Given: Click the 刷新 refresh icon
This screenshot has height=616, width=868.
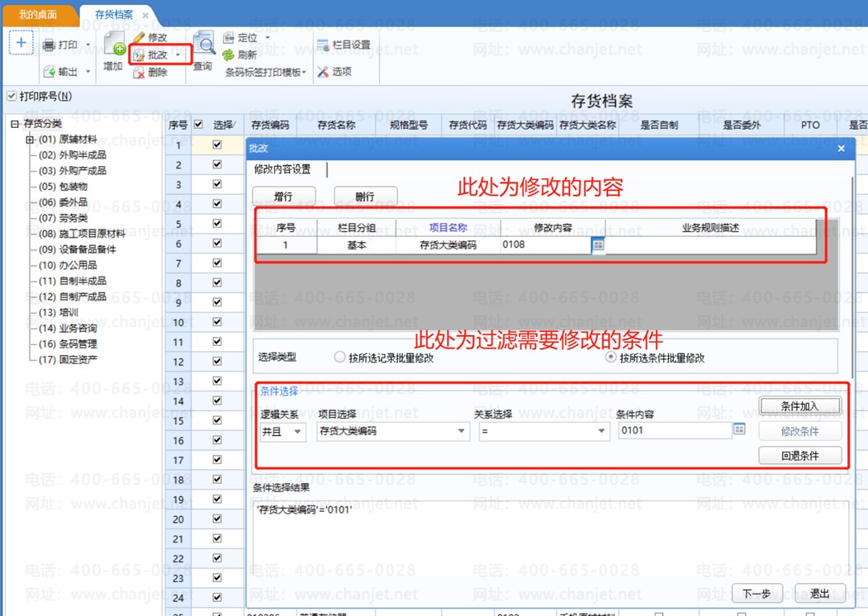Looking at the screenshot, I should (x=228, y=54).
